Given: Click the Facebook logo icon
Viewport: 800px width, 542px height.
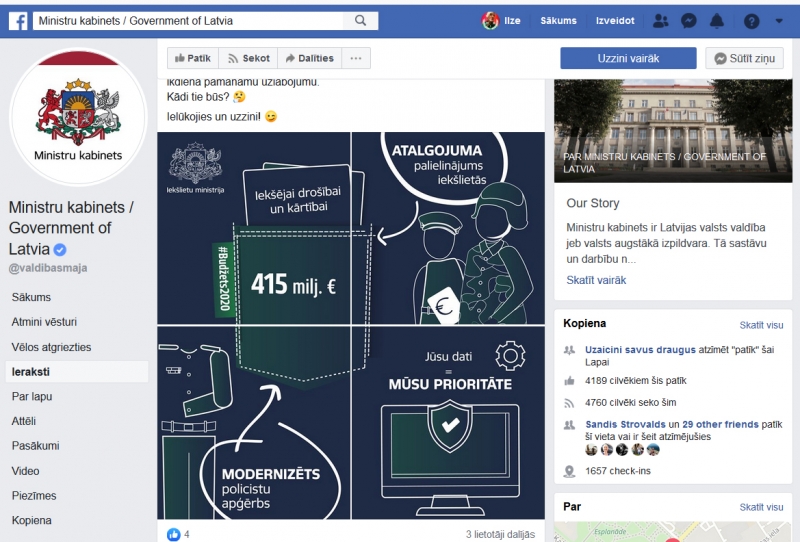Looking at the screenshot, I should click(x=18, y=21).
